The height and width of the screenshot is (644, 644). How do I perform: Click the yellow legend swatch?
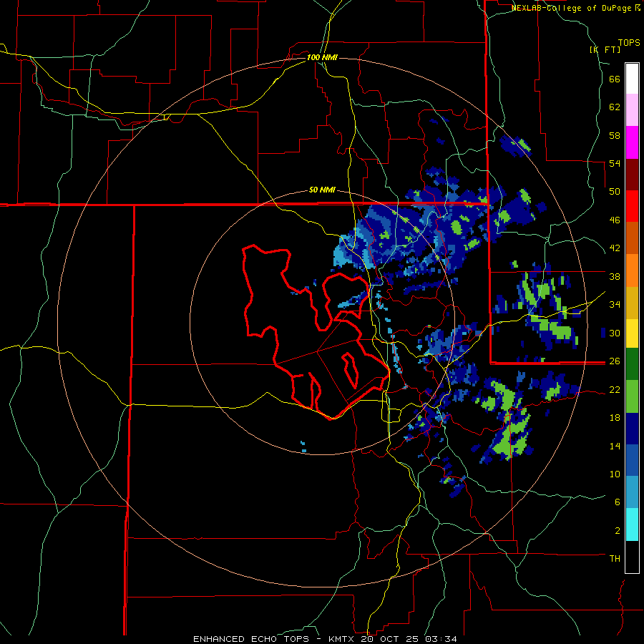[x=632, y=333]
